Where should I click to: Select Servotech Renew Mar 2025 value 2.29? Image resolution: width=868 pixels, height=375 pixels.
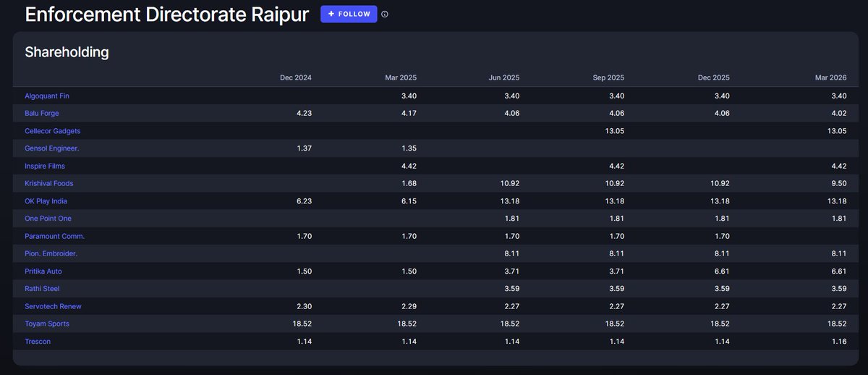click(x=409, y=306)
